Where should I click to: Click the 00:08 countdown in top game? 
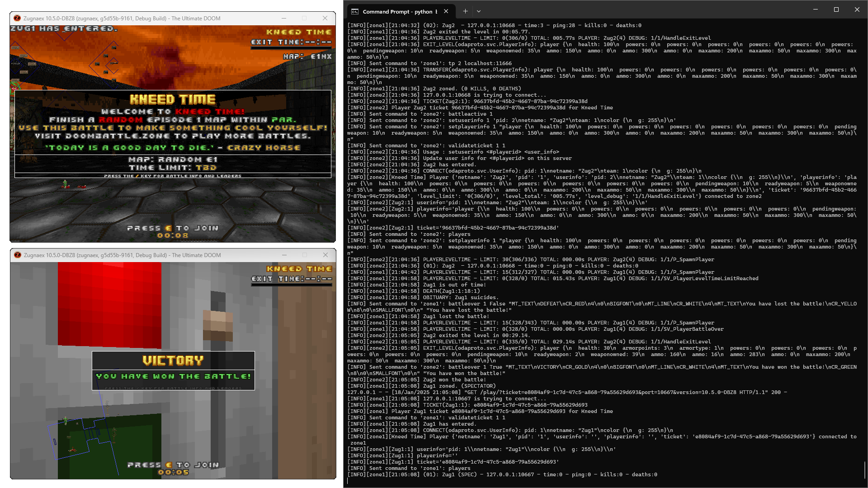(173, 235)
